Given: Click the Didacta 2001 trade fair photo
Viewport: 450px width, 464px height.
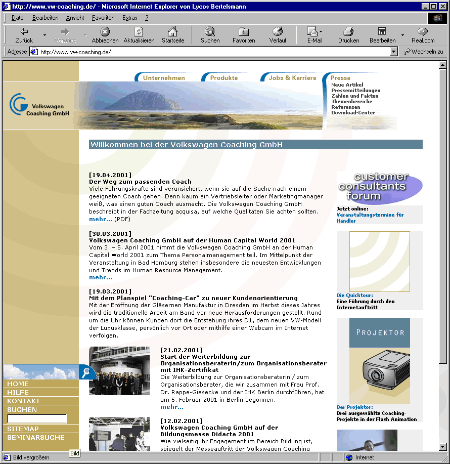Looking at the screenshot, I should pyautogui.click(x=119, y=434).
